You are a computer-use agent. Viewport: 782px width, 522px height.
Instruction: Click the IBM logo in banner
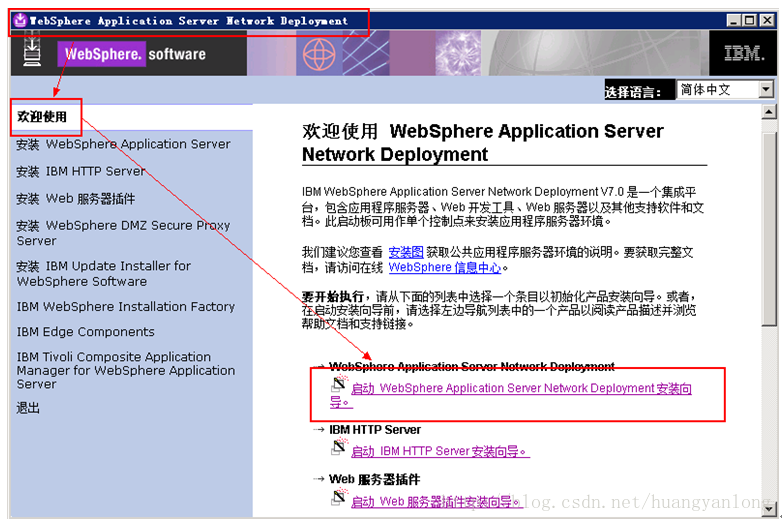coord(744,53)
